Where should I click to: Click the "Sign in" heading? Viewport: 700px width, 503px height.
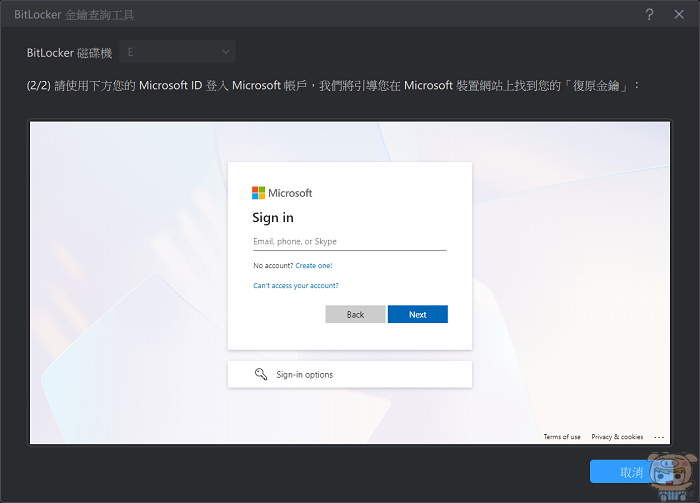click(x=273, y=218)
